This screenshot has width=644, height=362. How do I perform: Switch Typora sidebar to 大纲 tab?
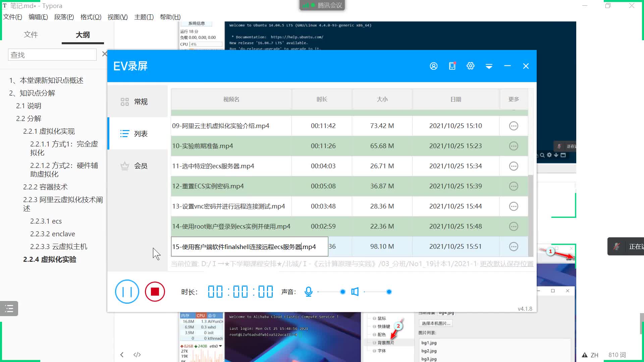coord(83,35)
